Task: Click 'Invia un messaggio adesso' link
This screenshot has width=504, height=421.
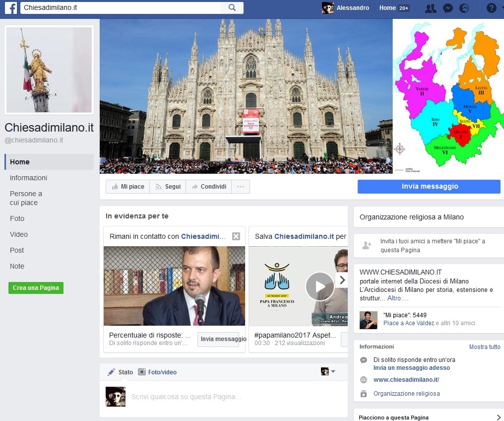Action: [x=411, y=367]
